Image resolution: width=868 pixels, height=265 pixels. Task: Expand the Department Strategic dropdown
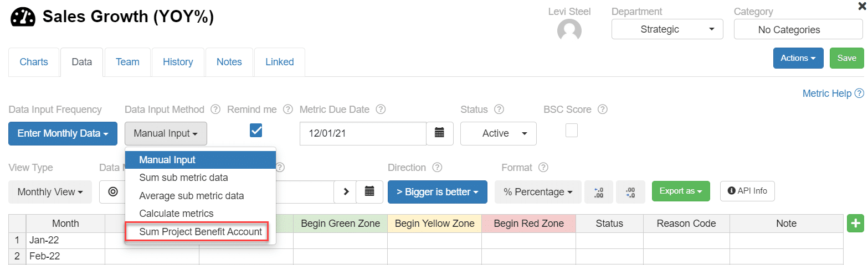coord(667,29)
